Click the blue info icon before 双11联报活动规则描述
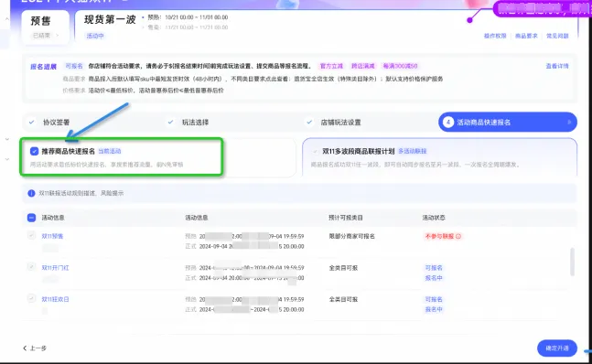This screenshot has height=364, width=592. click(32, 193)
